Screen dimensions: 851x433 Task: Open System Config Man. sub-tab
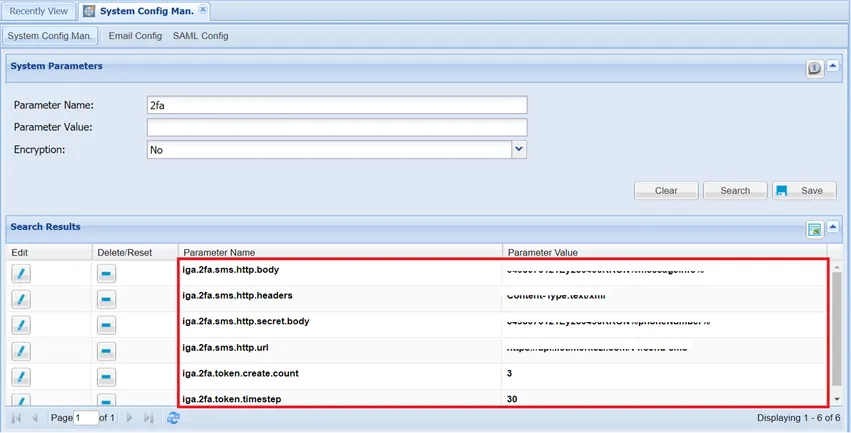tap(49, 36)
